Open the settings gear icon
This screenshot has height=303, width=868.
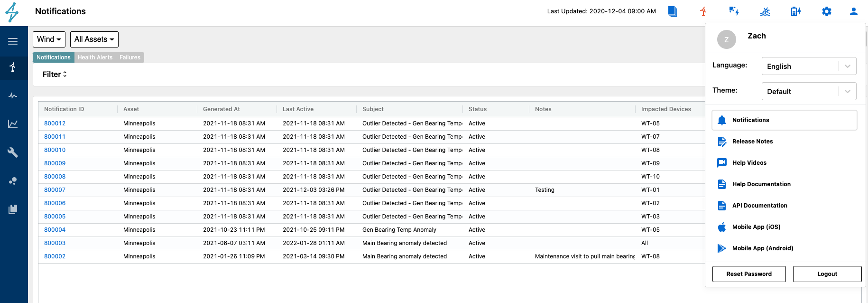point(827,11)
